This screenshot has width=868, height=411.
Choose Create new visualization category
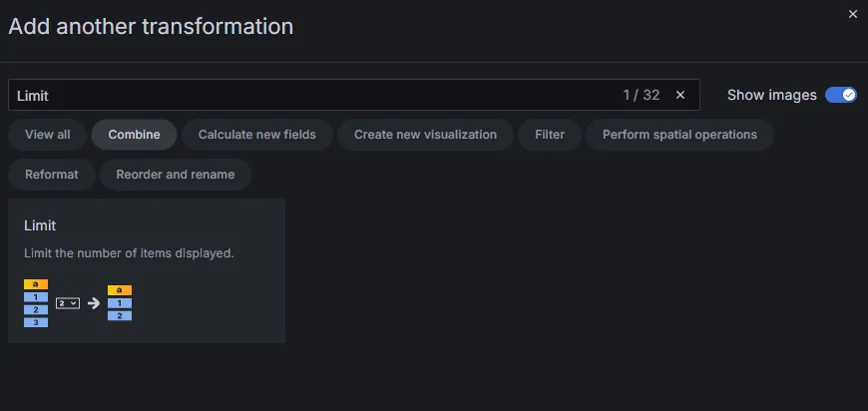(425, 135)
